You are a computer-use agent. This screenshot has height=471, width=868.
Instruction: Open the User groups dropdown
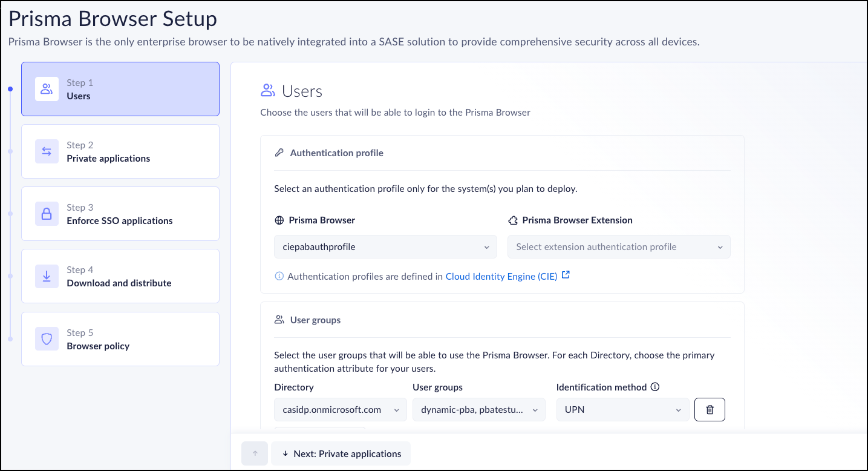click(x=479, y=410)
